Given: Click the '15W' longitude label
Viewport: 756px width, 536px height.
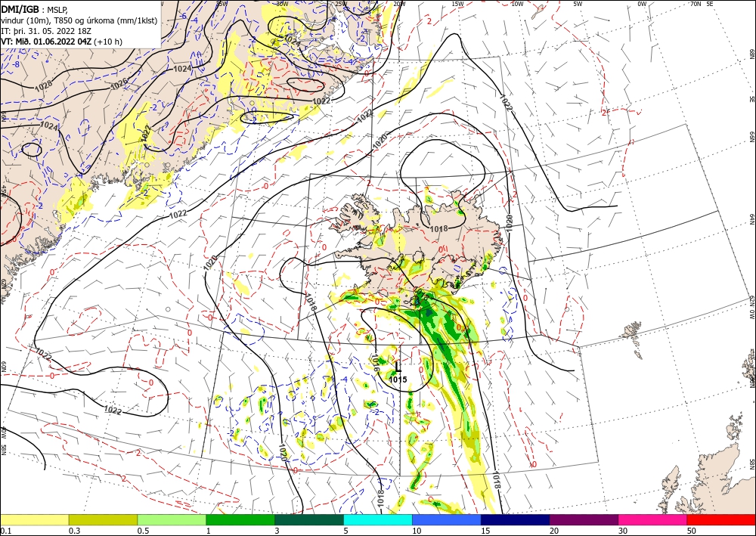Looking at the screenshot, I should 457,4.
